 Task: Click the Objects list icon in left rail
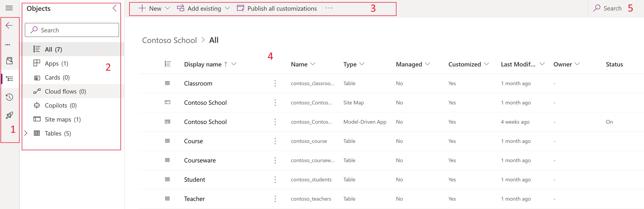(x=9, y=79)
